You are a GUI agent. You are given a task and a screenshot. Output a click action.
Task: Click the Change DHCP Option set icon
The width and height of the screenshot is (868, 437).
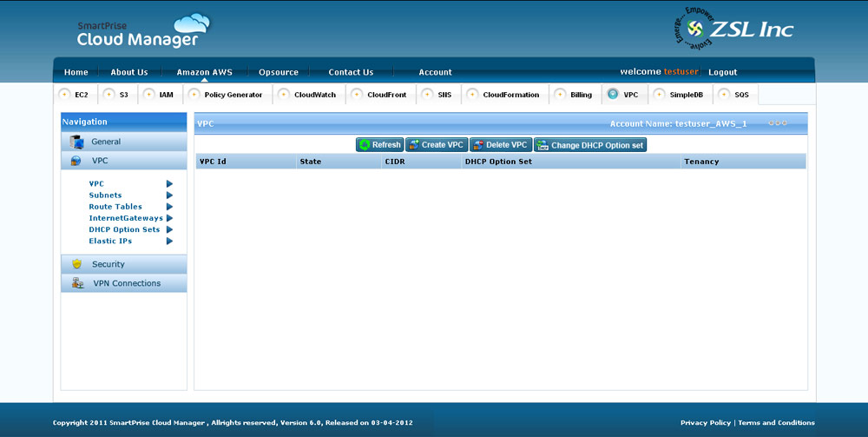(542, 145)
